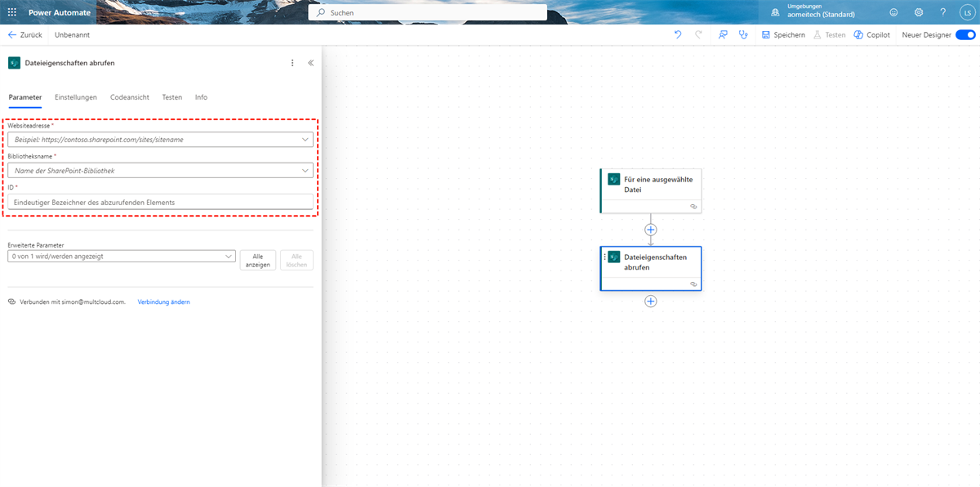This screenshot has height=487, width=980.
Task: Click SharePoint icon beside Dateieigenschaften abrufen heading
Action: [14, 63]
